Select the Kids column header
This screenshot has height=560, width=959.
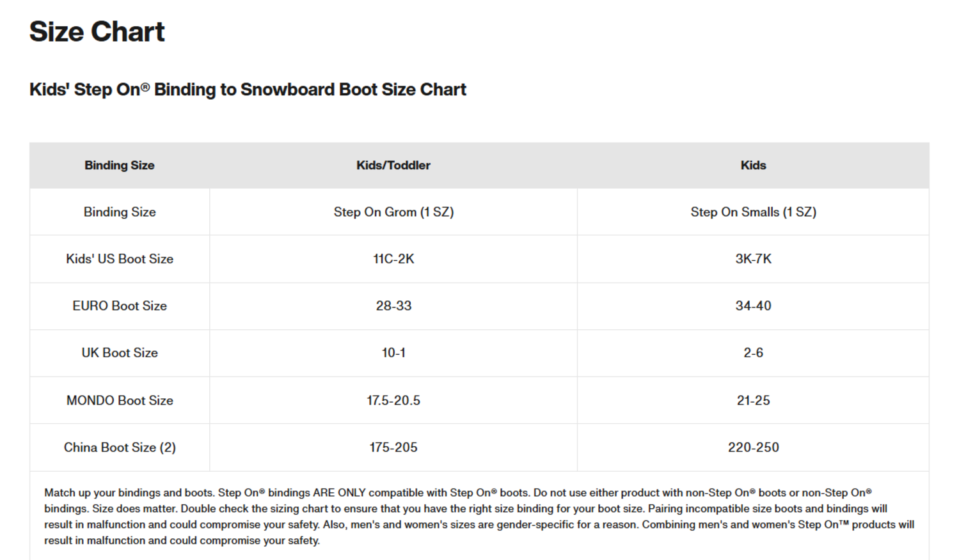(753, 166)
